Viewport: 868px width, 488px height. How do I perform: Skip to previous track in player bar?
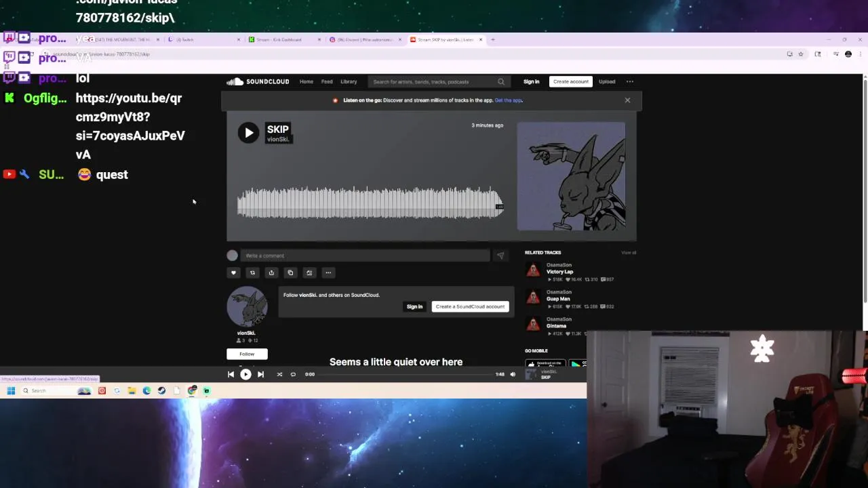click(231, 374)
